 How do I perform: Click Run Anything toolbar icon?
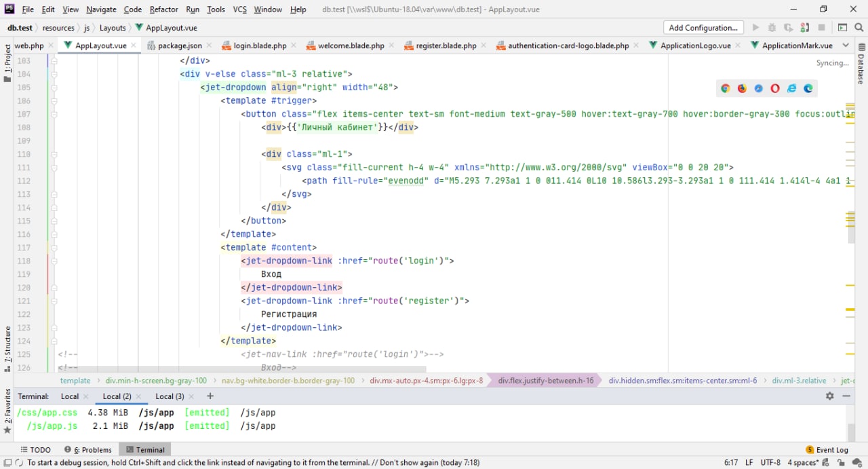coord(842,28)
